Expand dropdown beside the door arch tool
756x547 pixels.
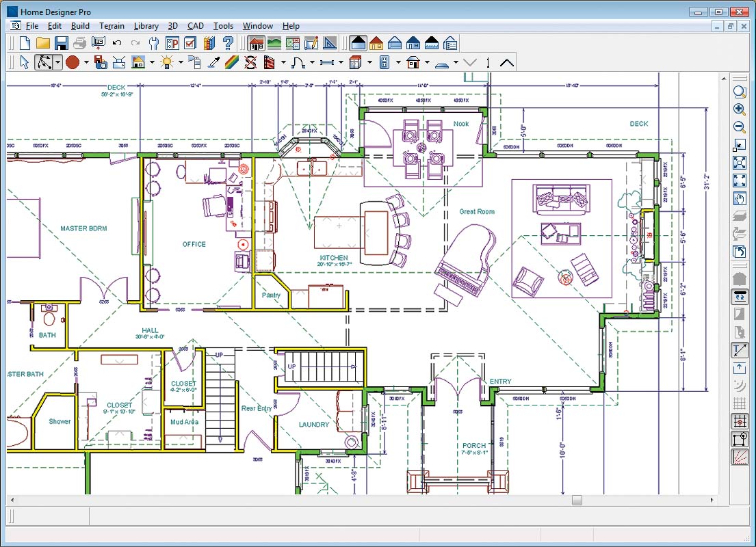tap(312, 62)
